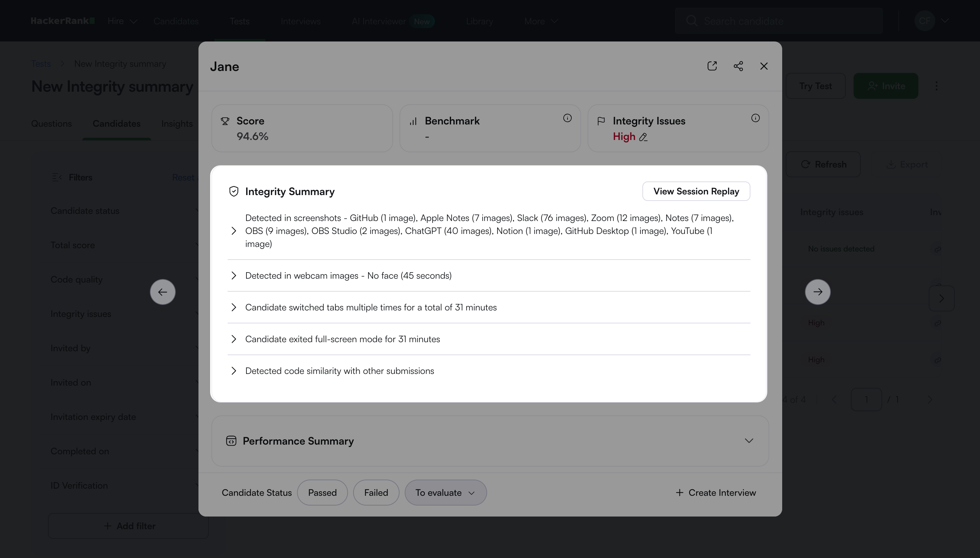Click the Integrity Issues info icon
The image size is (980, 558).
coord(755,118)
